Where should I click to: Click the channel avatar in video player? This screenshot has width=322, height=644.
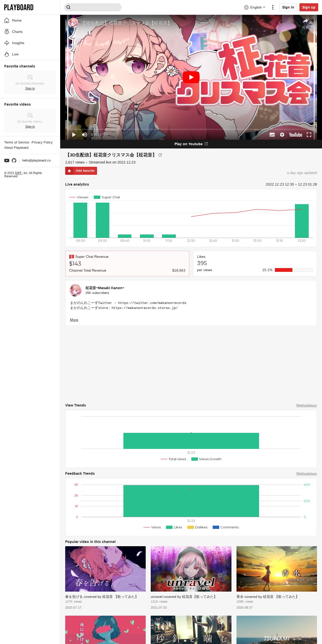(73, 23)
